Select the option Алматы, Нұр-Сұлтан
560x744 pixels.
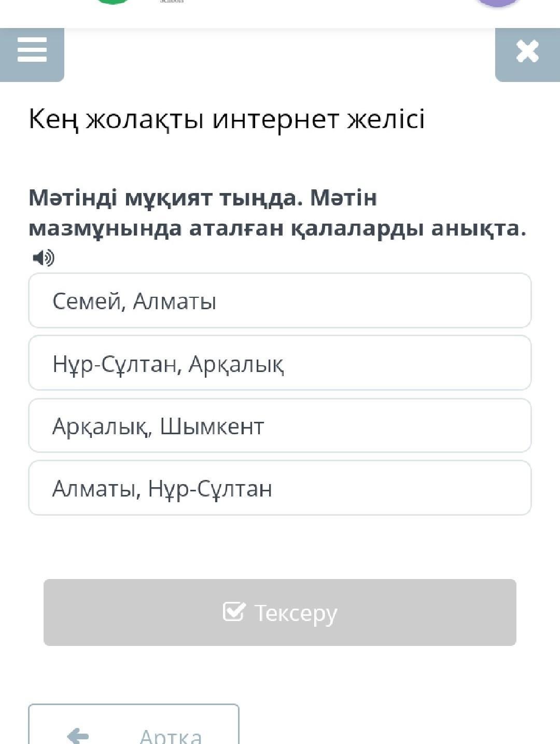pos(280,488)
